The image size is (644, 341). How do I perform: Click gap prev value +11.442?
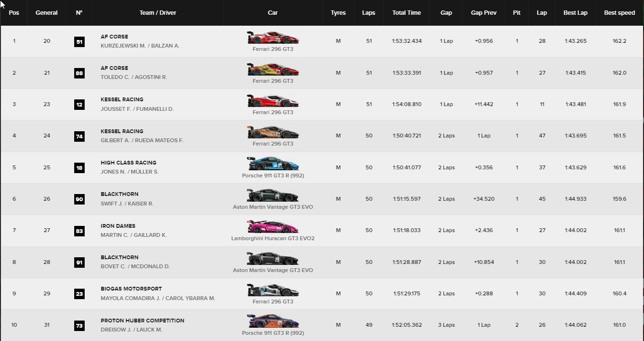[484, 104]
